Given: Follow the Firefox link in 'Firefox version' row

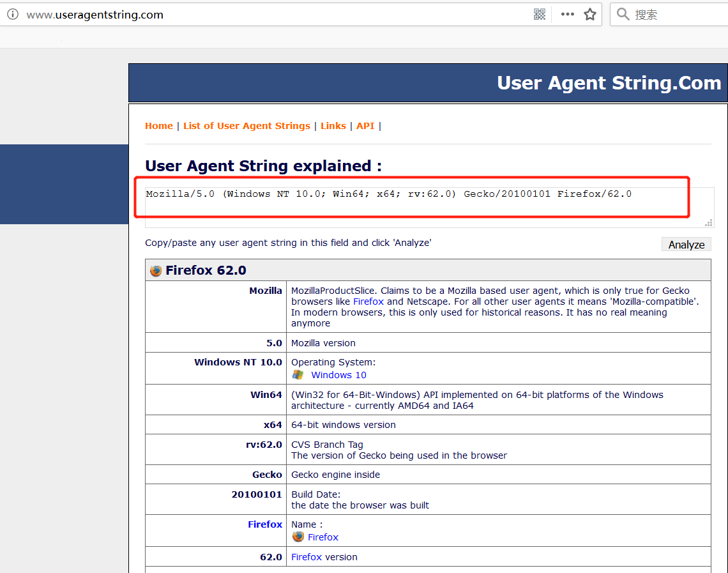Looking at the screenshot, I should point(307,557).
